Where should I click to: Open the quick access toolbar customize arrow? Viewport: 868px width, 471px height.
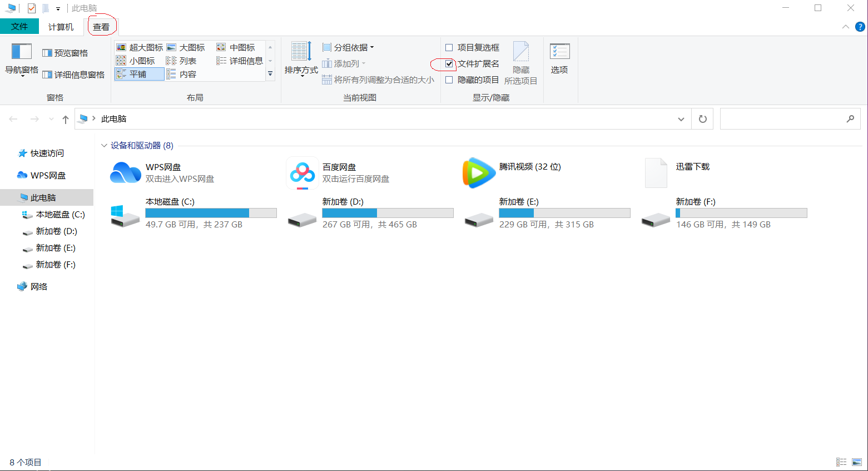[58, 9]
